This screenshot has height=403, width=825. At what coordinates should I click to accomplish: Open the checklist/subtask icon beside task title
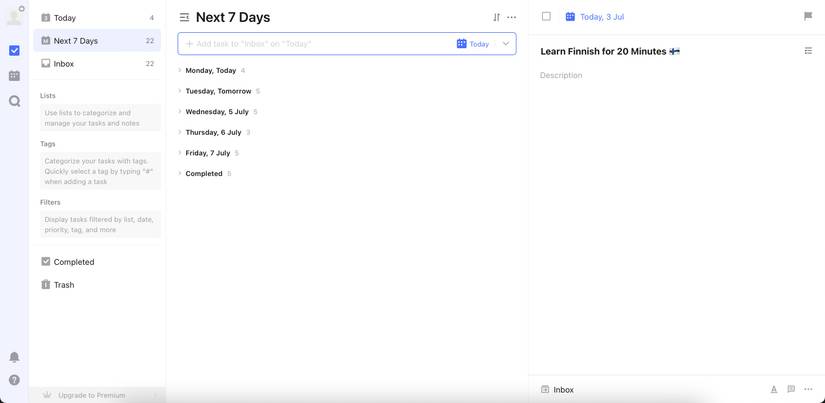coord(808,51)
